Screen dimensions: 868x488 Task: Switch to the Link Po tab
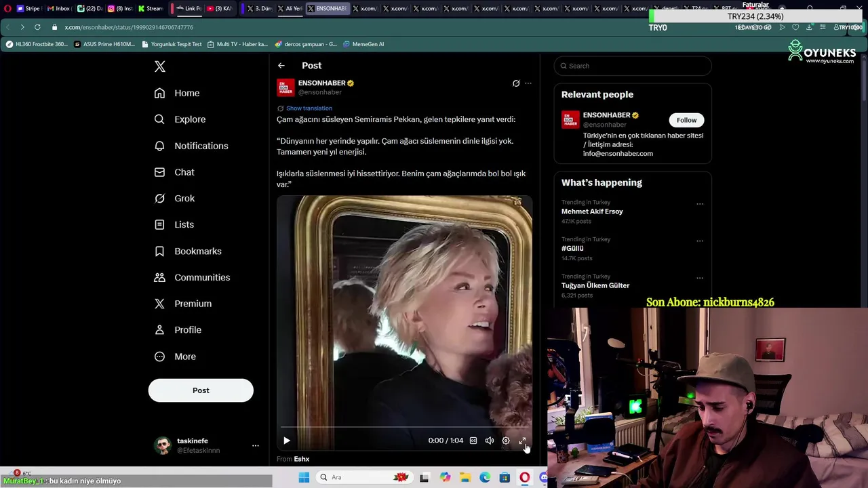click(x=189, y=9)
